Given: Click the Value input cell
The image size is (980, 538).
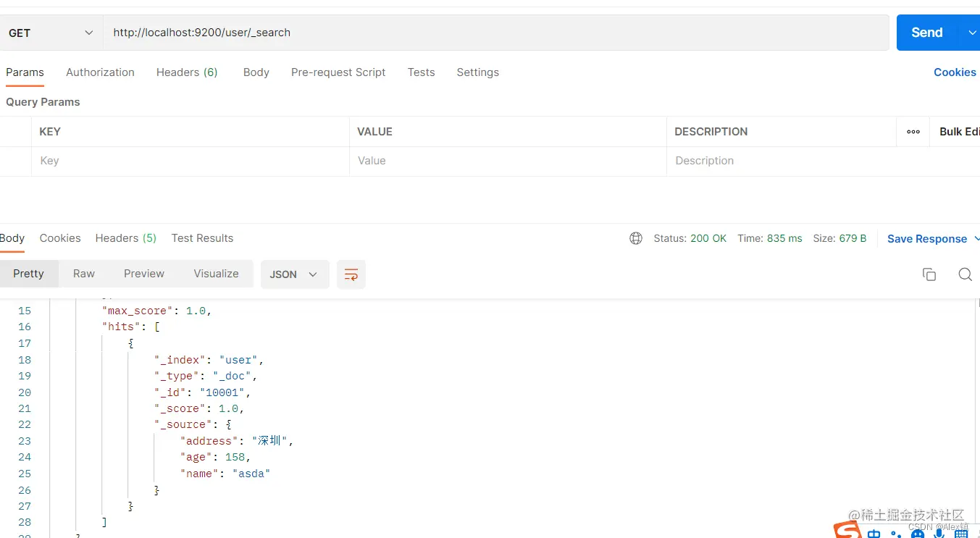Looking at the screenshot, I should [x=508, y=161].
